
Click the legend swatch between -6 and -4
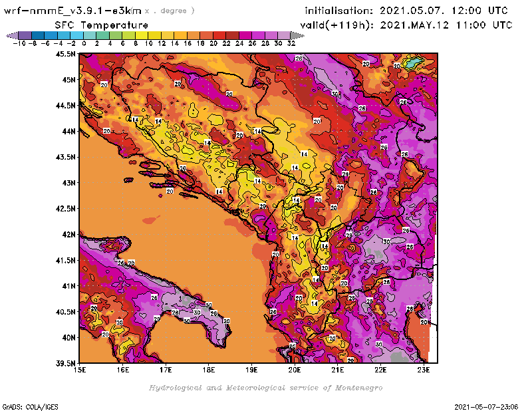[x=51, y=35]
